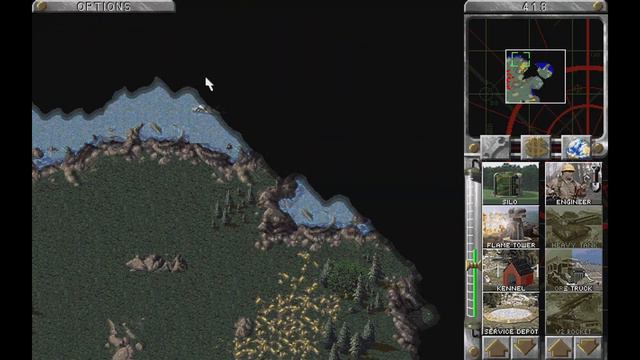Click the radar minimap terrain

click(x=535, y=76)
